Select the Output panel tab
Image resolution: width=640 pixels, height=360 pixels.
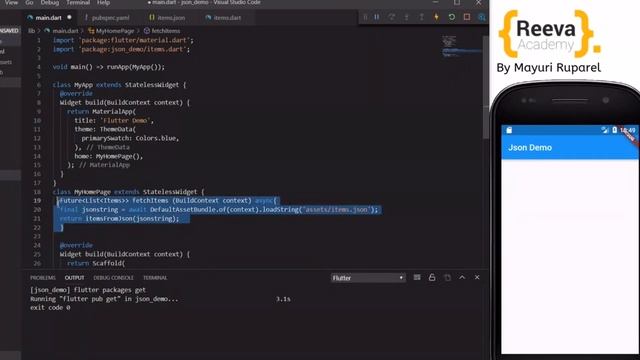point(74,278)
